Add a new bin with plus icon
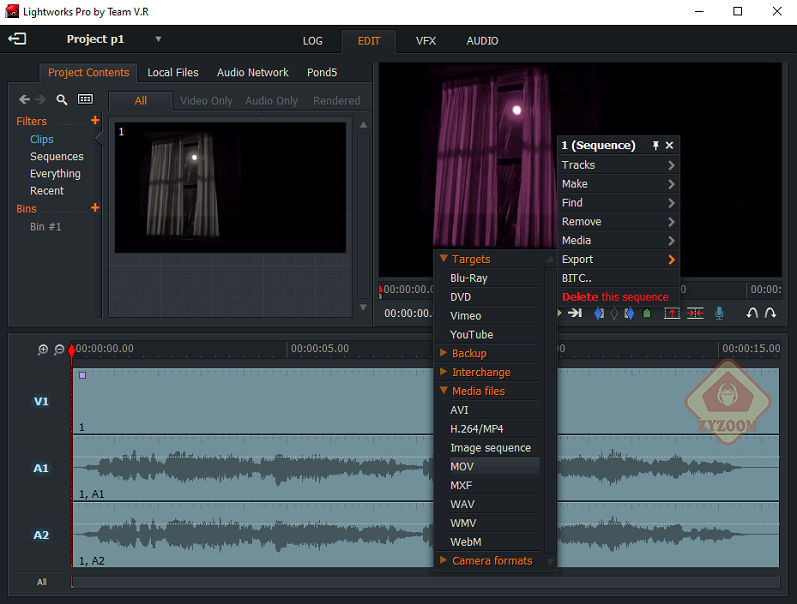The width and height of the screenshot is (797, 604). [95, 207]
